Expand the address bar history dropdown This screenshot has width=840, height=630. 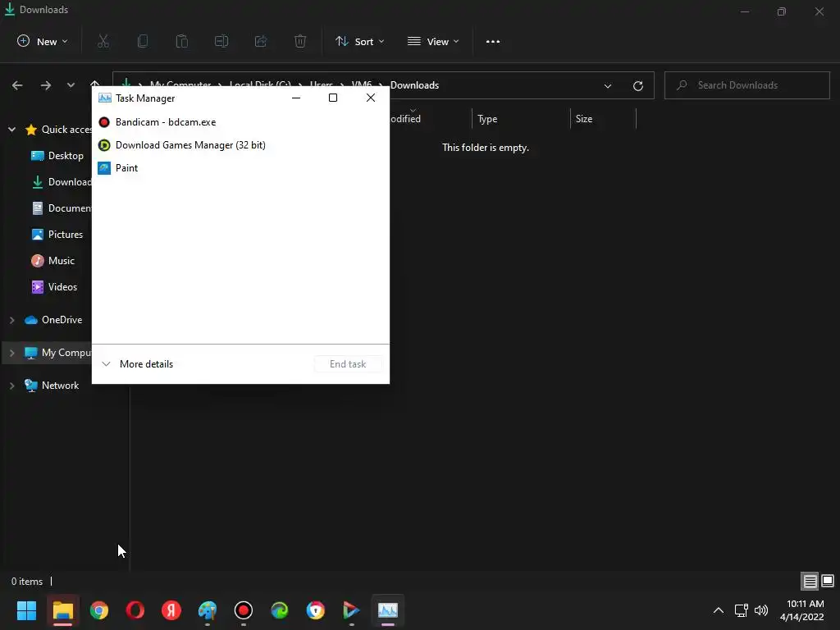(608, 85)
